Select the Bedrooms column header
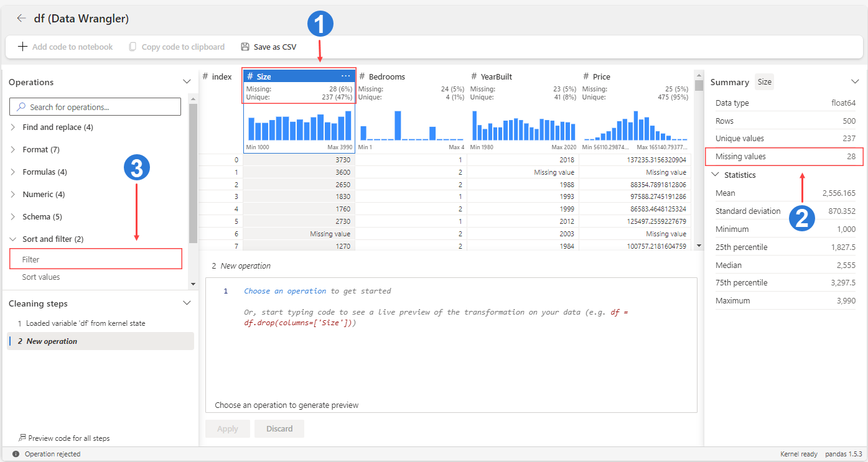This screenshot has height=462, width=868. pos(411,76)
